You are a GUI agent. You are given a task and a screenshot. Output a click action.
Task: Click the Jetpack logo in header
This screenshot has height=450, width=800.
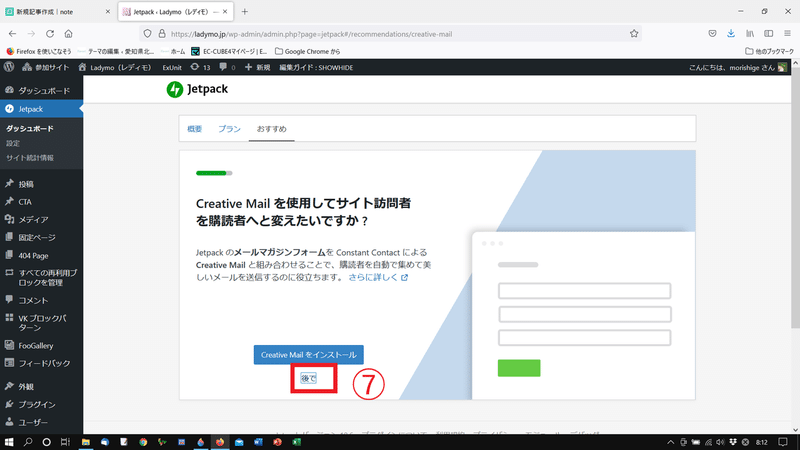coord(197,89)
